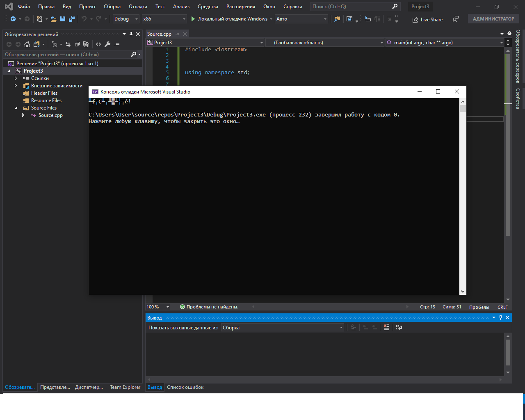This screenshot has height=420, width=525.
Task: Switch to the Team Explorer tab
Action: (125, 387)
